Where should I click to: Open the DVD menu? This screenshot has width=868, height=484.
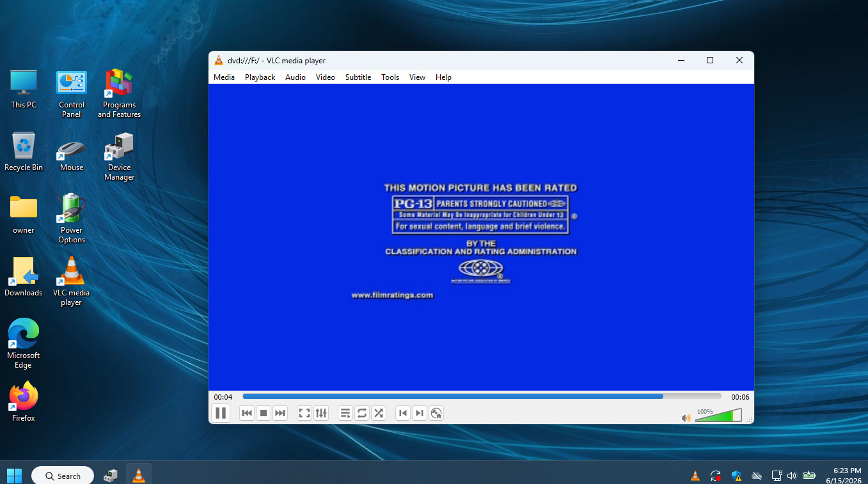point(436,413)
